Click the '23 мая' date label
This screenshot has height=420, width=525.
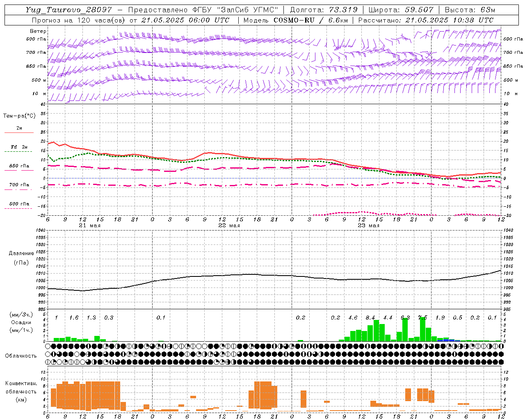(x=368, y=226)
